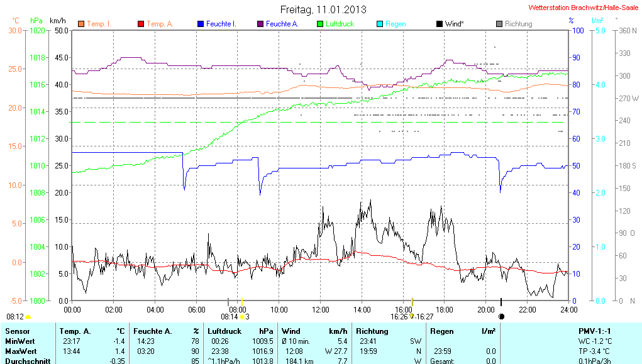This screenshot has width=642, height=364.
Task: Click the black moon icon below the time axis
Action: coord(501,317)
